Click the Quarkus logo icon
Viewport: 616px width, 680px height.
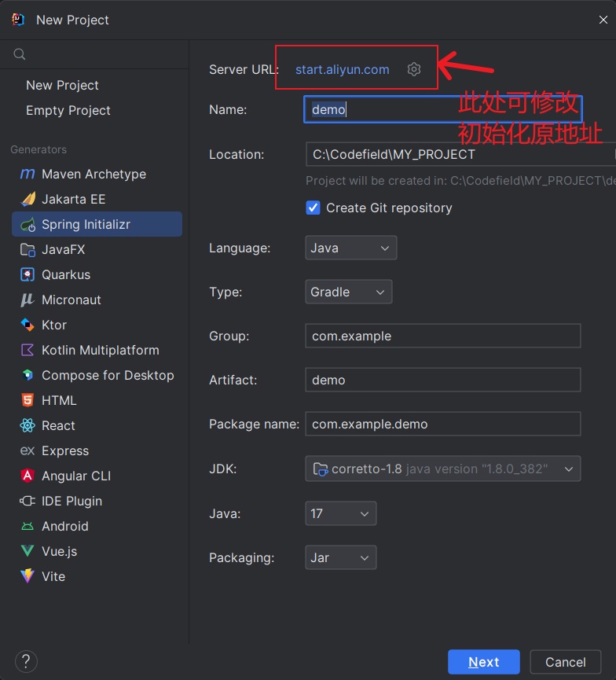click(x=27, y=274)
